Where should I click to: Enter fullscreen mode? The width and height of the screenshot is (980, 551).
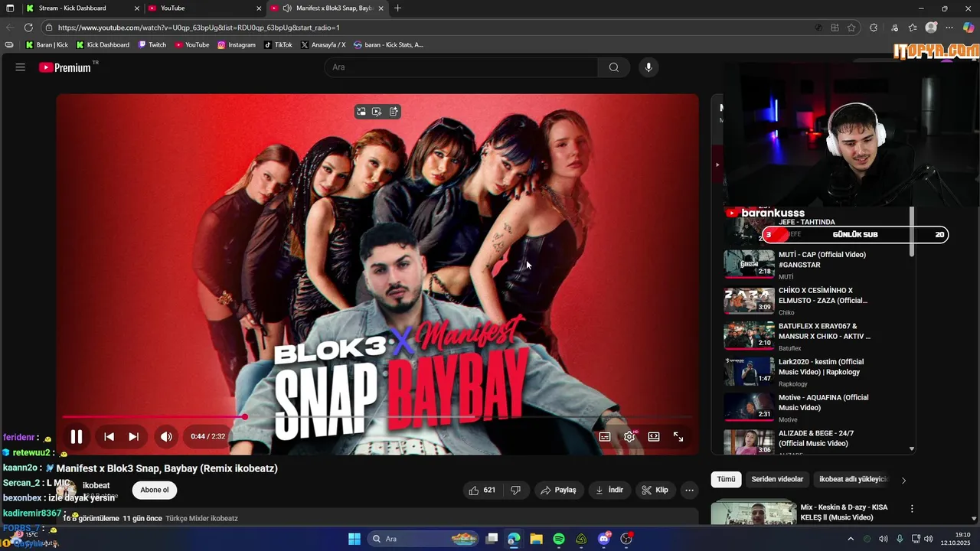pos(678,437)
